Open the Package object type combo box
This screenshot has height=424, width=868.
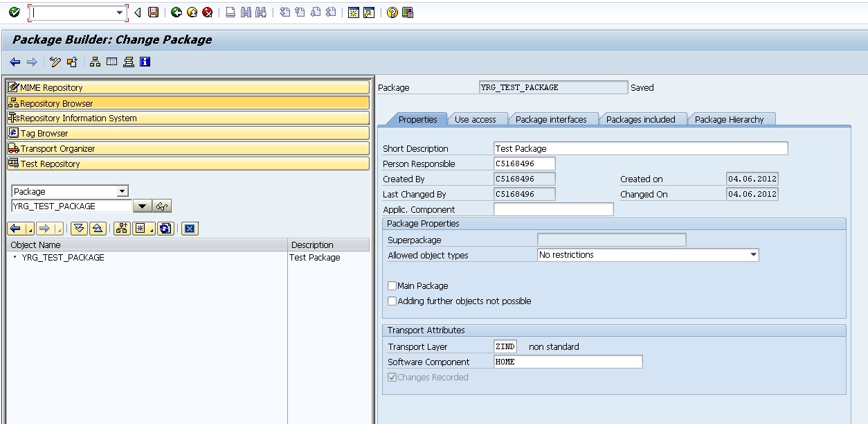pos(123,191)
